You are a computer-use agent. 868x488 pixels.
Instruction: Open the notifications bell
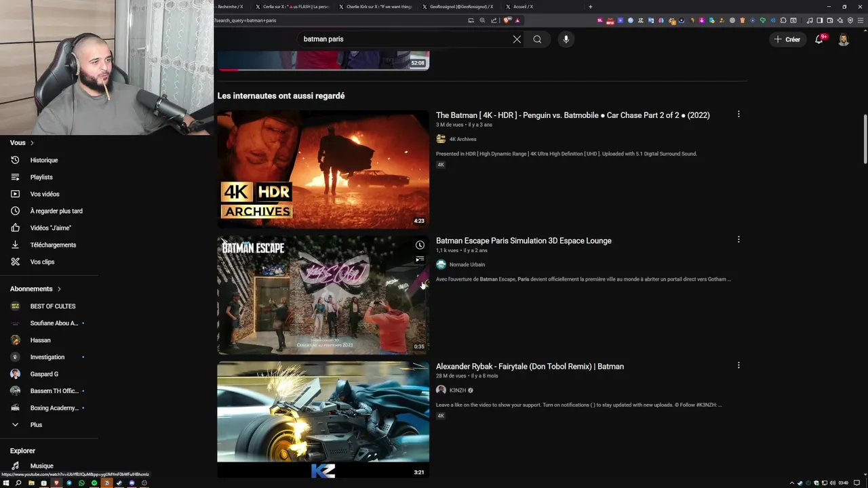[819, 39]
